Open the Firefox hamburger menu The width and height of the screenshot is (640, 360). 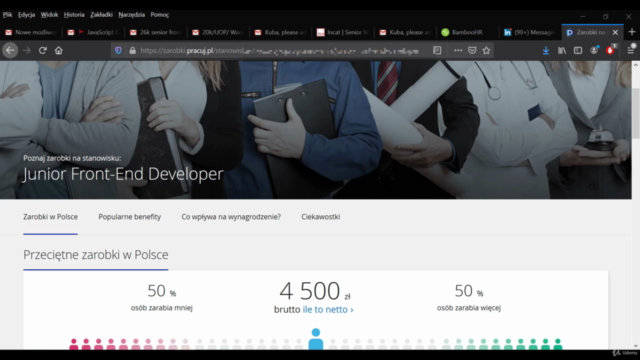(631, 50)
